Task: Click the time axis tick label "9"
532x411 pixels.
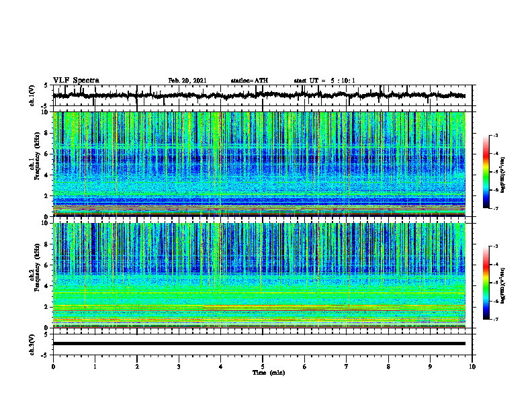Action: [x=430, y=367]
